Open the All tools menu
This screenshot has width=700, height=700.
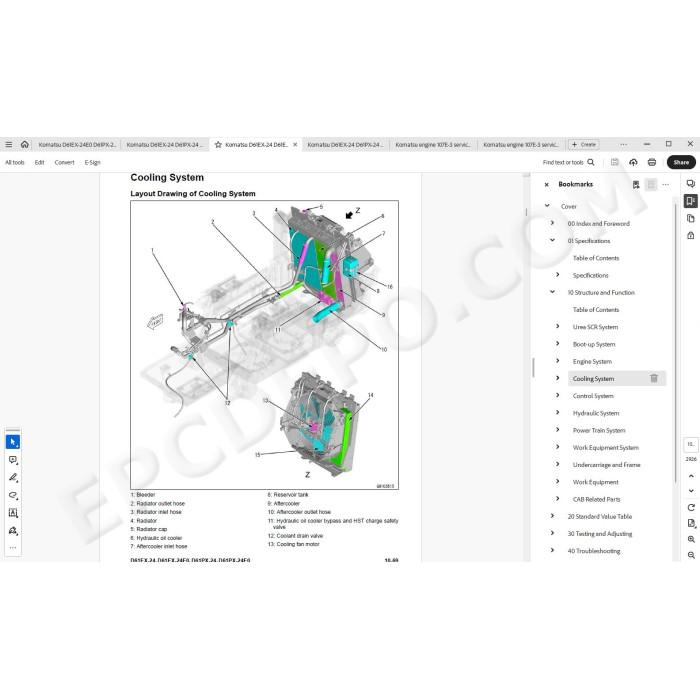(x=15, y=162)
